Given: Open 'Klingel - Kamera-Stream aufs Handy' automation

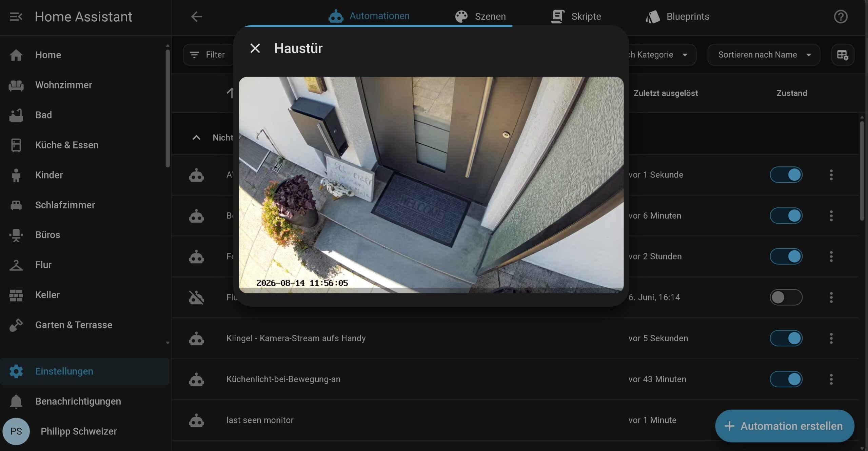Looking at the screenshot, I should [x=296, y=339].
